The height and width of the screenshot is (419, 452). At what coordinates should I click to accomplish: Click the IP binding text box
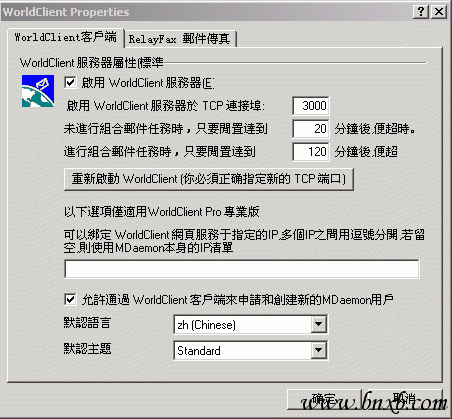tap(242, 269)
